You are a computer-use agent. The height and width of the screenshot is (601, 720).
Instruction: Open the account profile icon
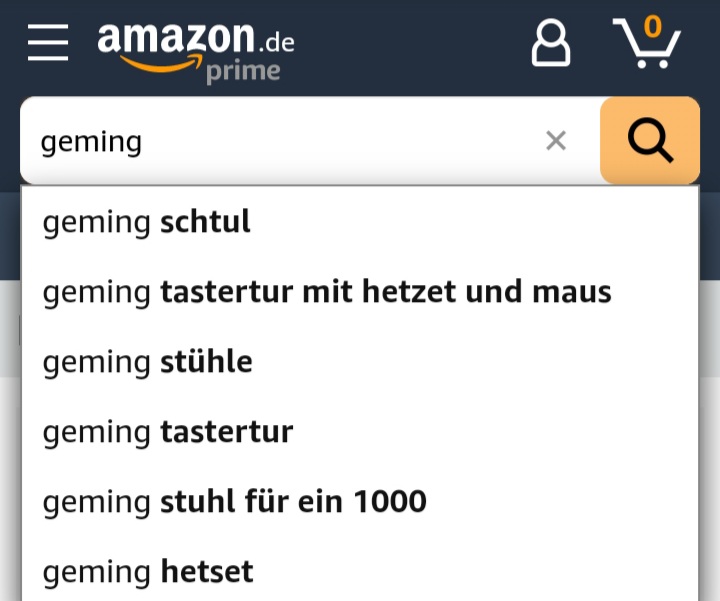tap(550, 43)
